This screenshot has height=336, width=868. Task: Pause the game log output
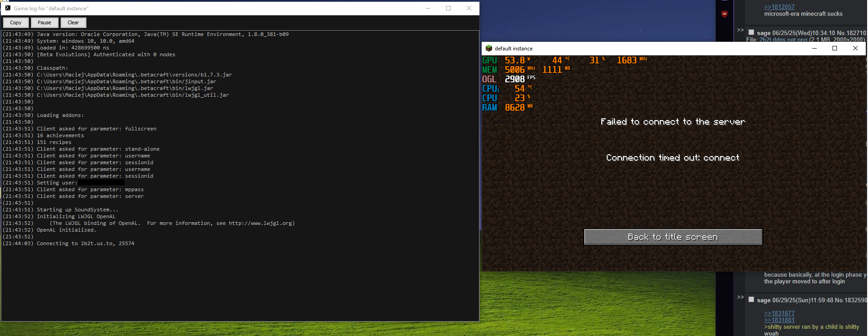coord(44,22)
